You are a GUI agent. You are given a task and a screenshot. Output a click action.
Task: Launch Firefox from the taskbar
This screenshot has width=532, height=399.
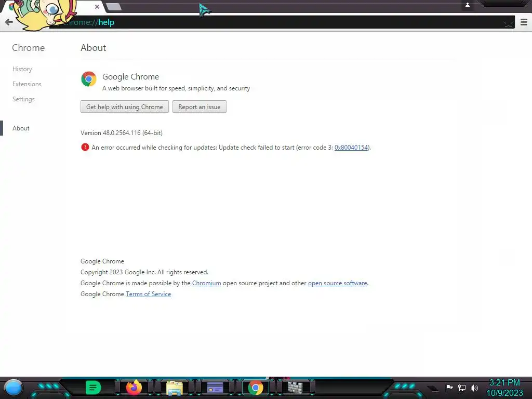pyautogui.click(x=134, y=388)
